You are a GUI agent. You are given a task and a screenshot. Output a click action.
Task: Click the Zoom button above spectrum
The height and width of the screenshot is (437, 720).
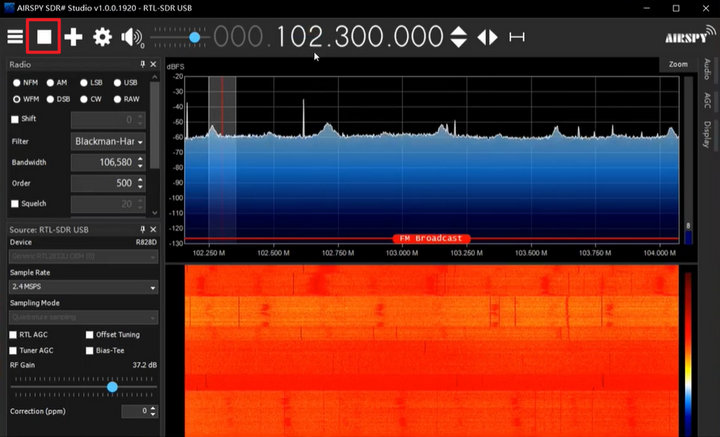click(x=677, y=64)
